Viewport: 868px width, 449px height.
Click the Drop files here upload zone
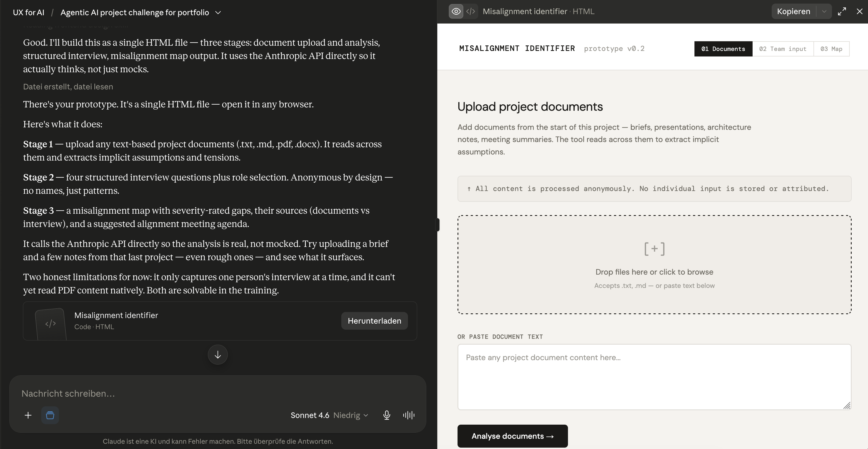(x=654, y=265)
